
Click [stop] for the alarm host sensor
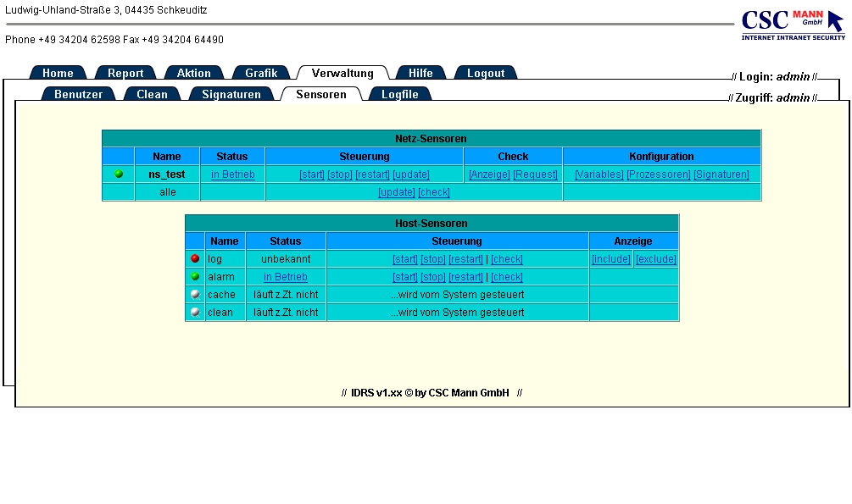pos(433,277)
